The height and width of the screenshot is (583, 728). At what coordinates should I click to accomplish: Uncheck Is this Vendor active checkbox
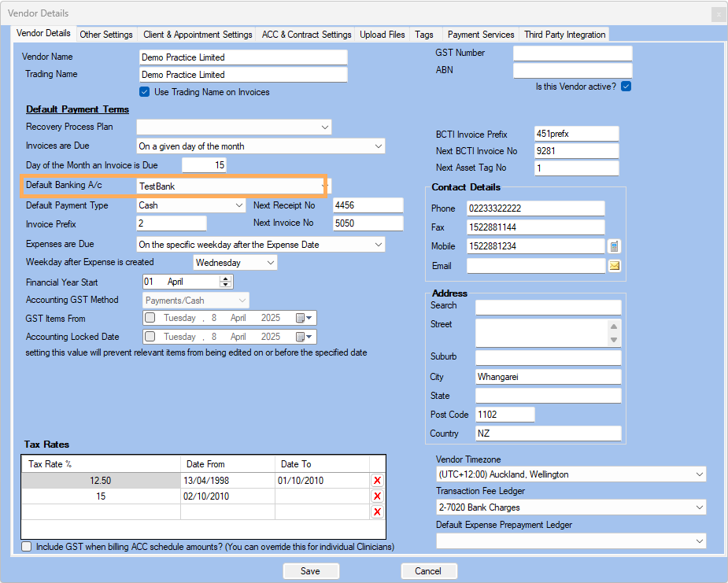(626, 87)
